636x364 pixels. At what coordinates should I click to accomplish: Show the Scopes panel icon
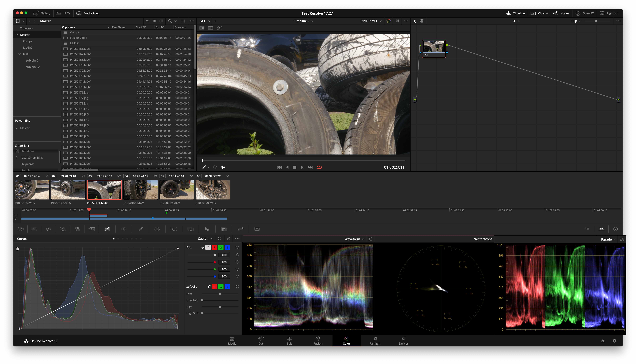[601, 229]
